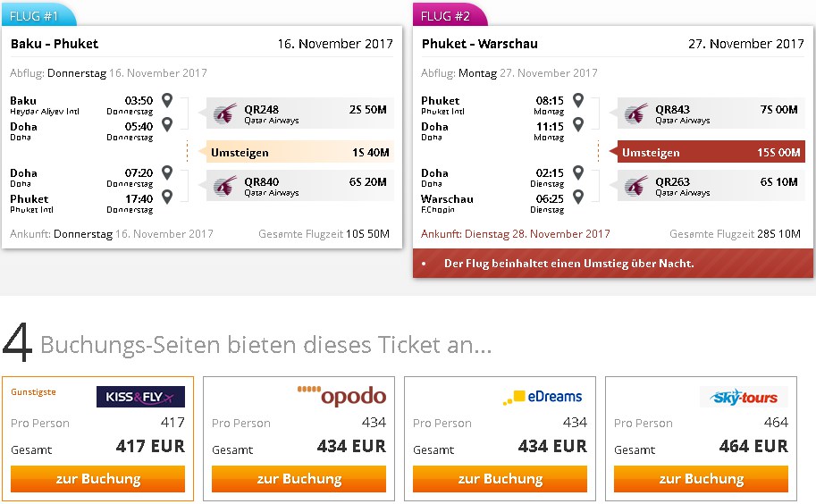Book via Kiss&Fly zur Buchung button

97,478
